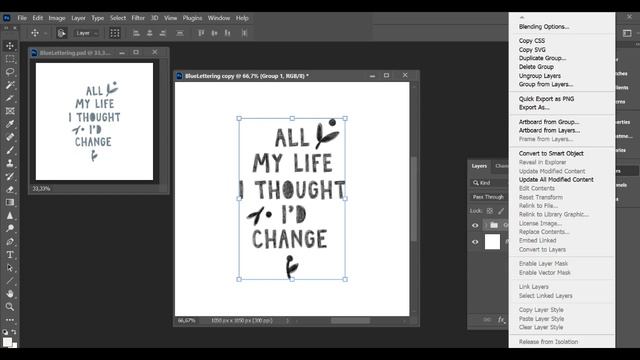
Task: Open the Kind filter dropdown
Action: pyautogui.click(x=489, y=183)
